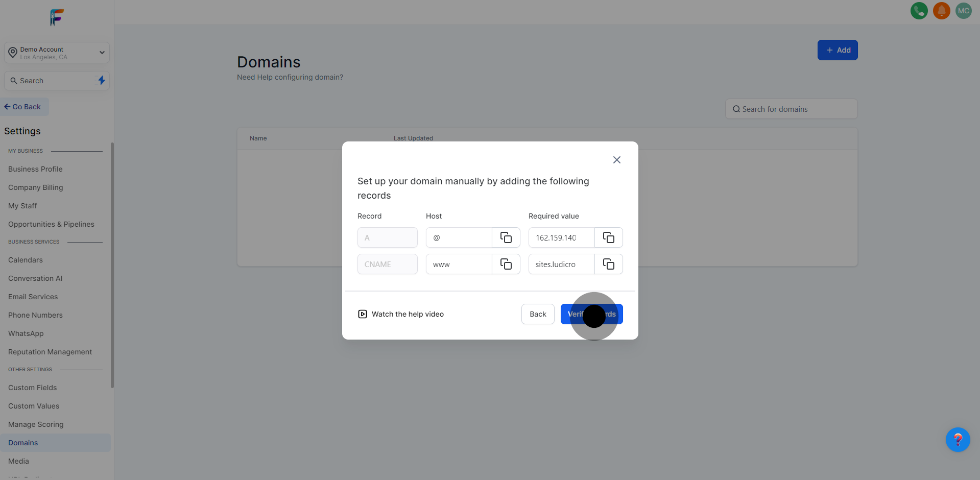Open the MC user avatar menu
980x480 pixels.
[963, 11]
